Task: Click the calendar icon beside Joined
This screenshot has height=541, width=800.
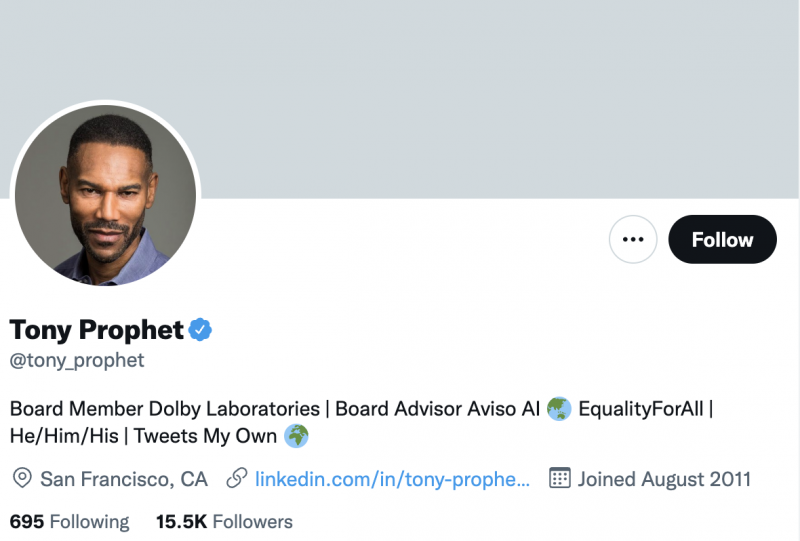Action: click(560, 479)
